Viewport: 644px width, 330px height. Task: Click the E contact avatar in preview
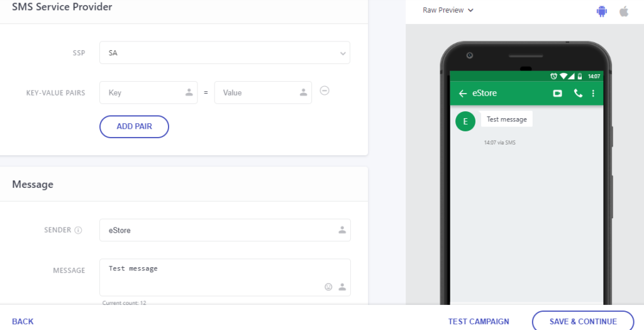pos(465,121)
